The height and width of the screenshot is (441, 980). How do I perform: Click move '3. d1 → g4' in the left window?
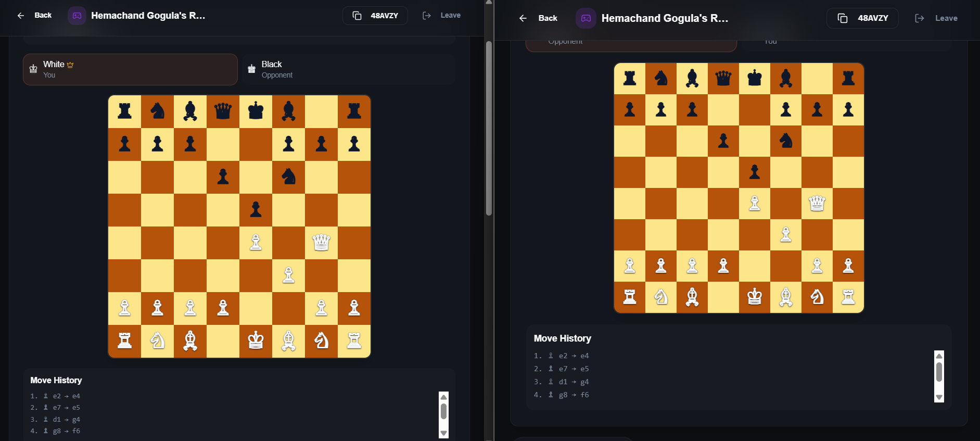point(55,420)
